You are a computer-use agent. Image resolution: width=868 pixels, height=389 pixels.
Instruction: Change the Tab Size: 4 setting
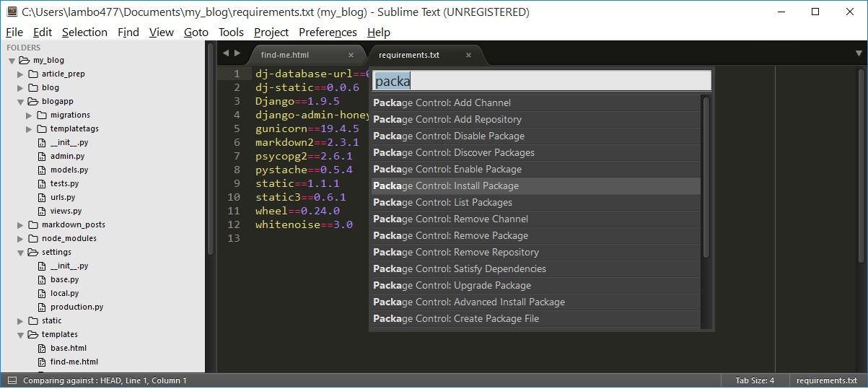point(755,380)
